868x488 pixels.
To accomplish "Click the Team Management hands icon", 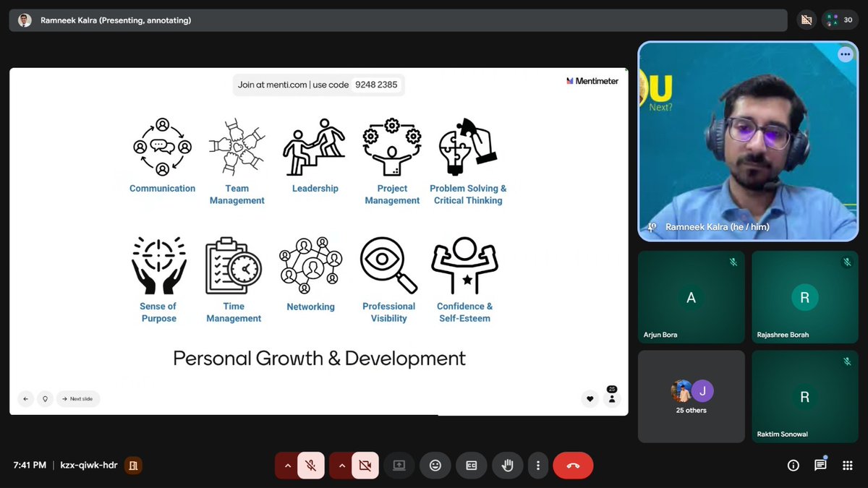I will point(237,147).
